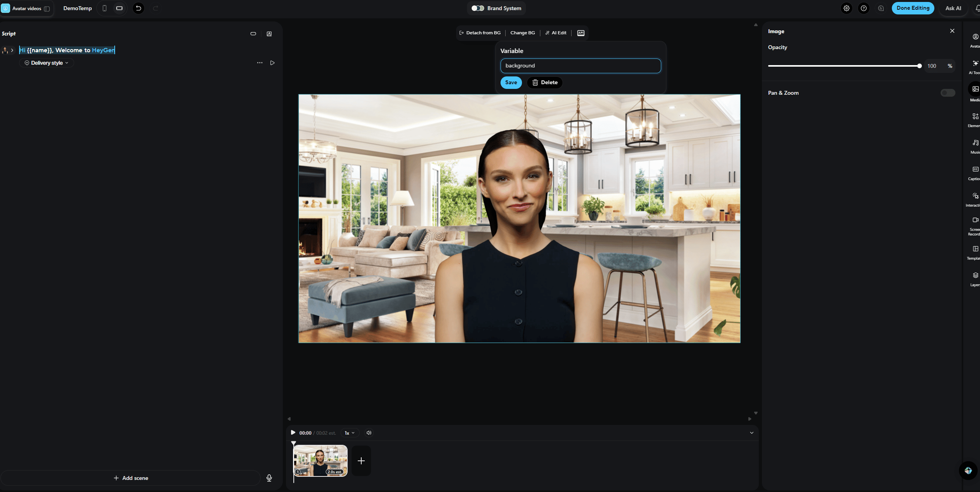This screenshot has width=980, height=492.
Task: Switch to landscape orientation
Action: 119,8
